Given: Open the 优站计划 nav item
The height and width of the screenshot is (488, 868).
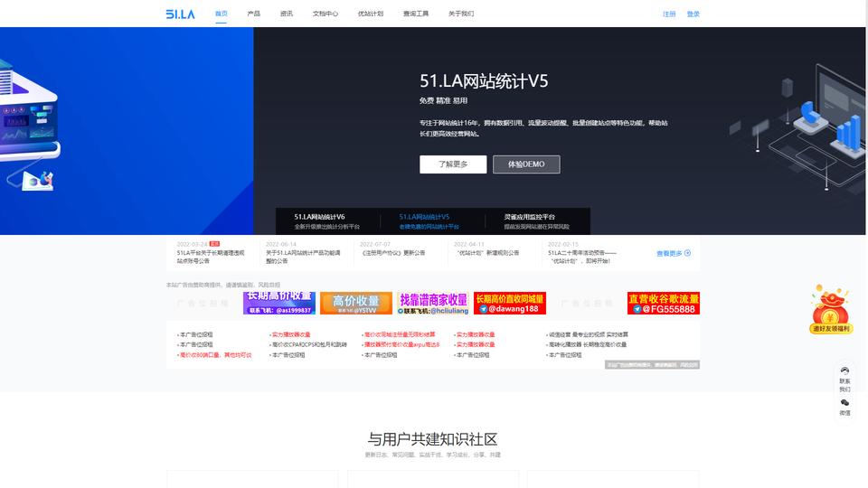Looking at the screenshot, I should point(371,14).
